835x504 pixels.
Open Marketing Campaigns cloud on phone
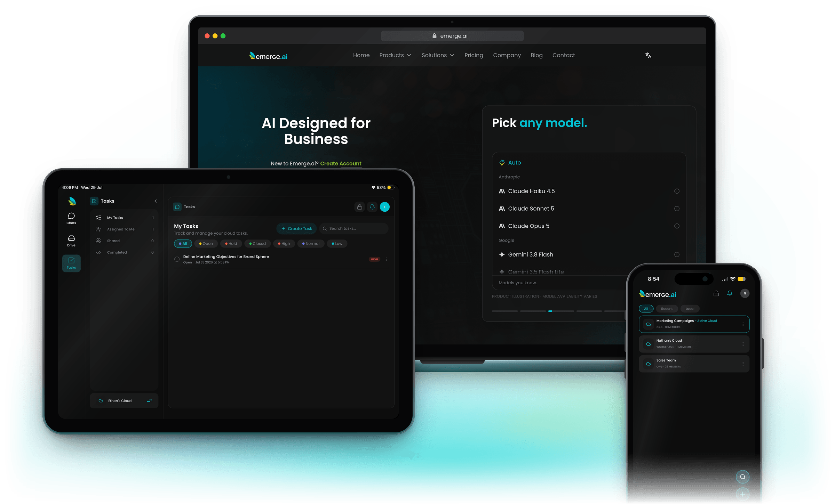tap(694, 324)
